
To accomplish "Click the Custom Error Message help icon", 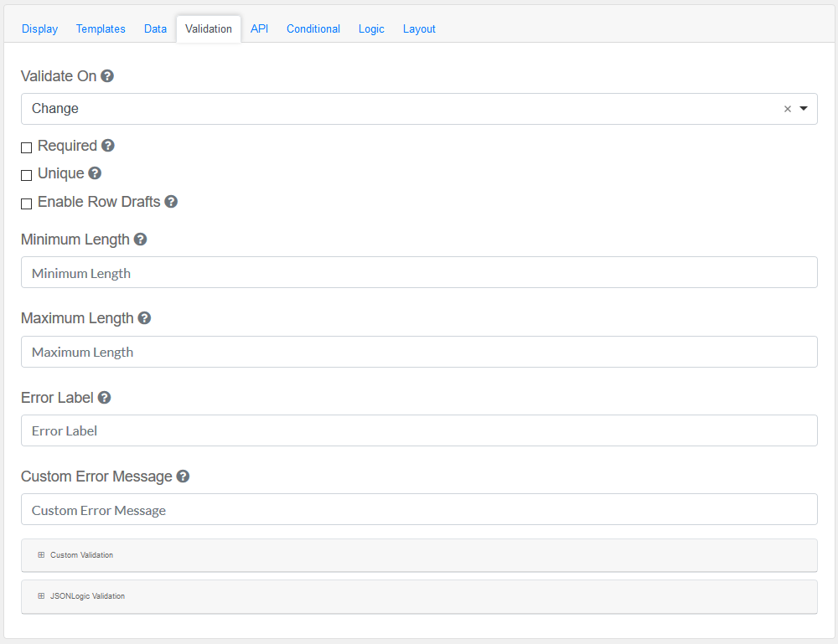I will (x=183, y=477).
